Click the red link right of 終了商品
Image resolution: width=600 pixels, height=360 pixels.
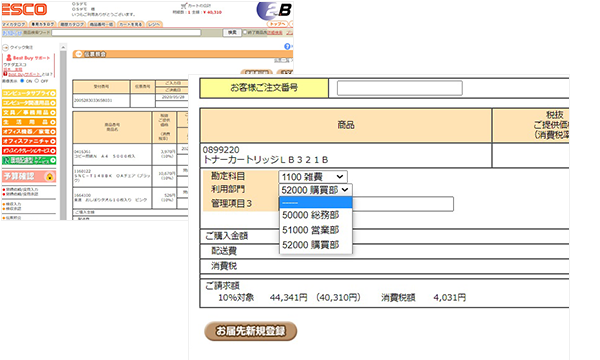(x=275, y=33)
